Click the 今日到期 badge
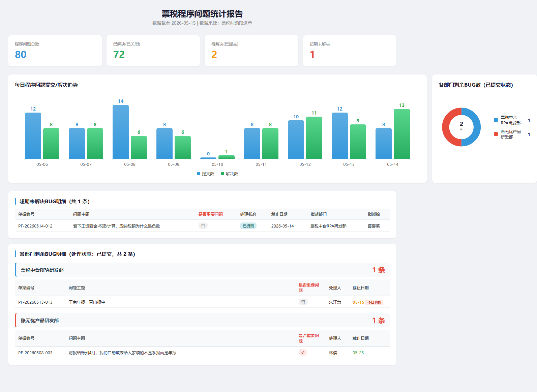 pyautogui.click(x=374, y=302)
